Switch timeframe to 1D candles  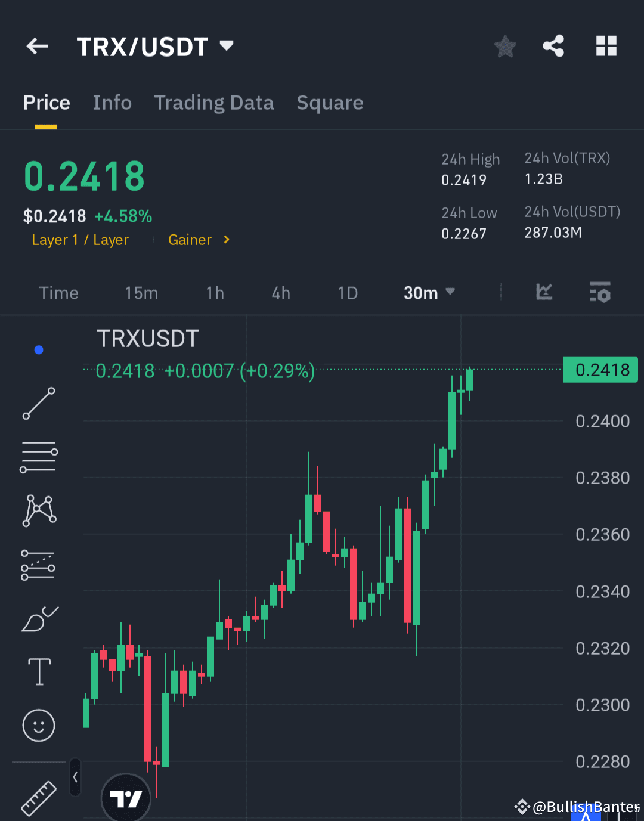tap(348, 293)
